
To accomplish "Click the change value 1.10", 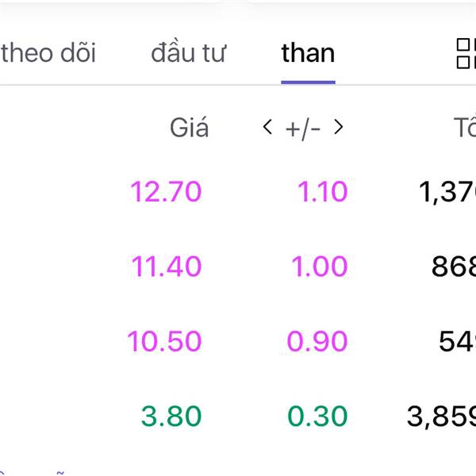I will click(x=322, y=192).
